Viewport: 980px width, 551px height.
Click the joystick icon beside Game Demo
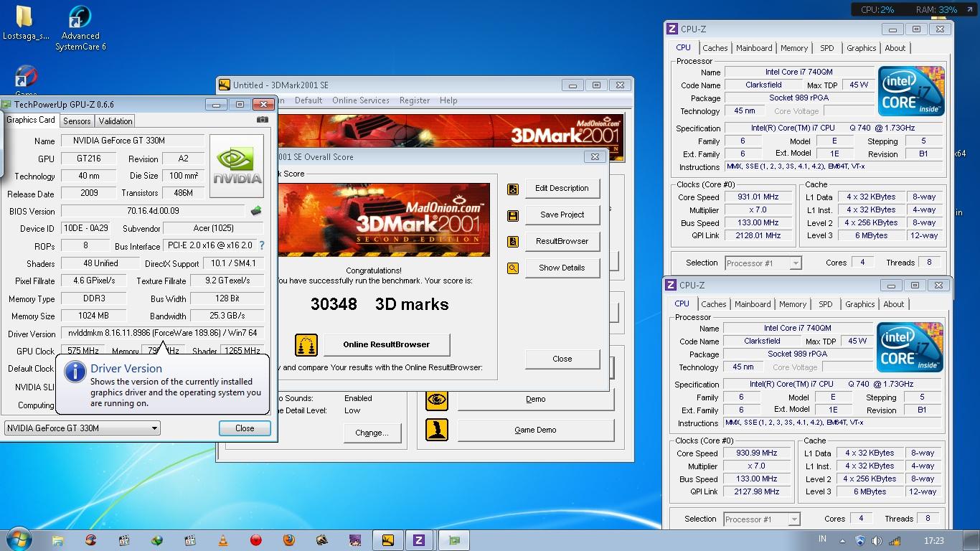(437, 430)
